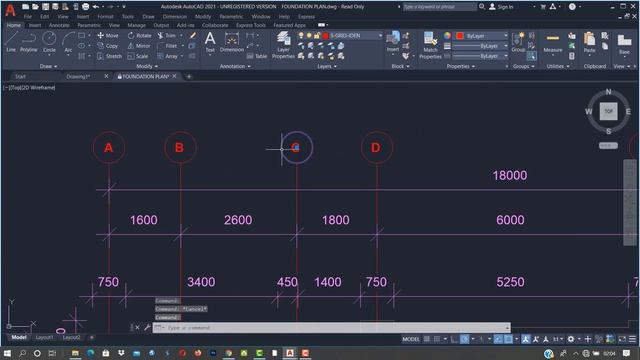This screenshot has width=640, height=360.
Task: Click the keyword search field
Action: pyautogui.click(x=439, y=7)
